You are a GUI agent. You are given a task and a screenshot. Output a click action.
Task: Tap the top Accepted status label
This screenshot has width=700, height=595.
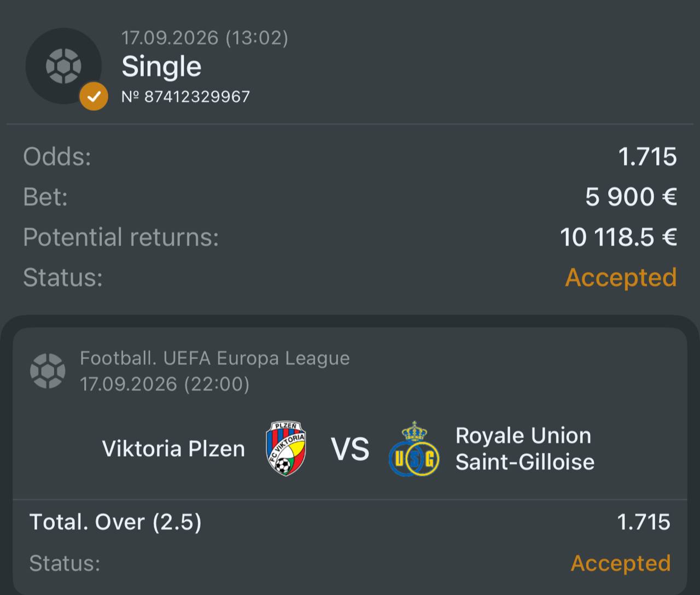[621, 277]
